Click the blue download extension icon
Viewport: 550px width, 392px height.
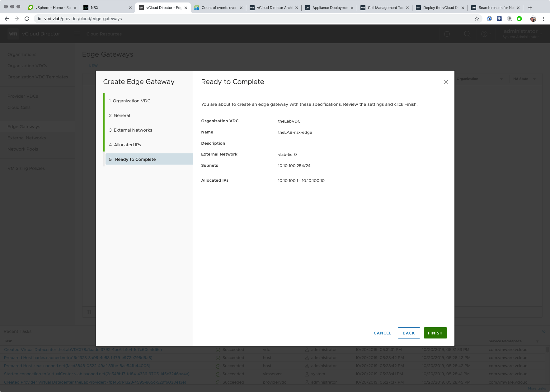point(499,19)
